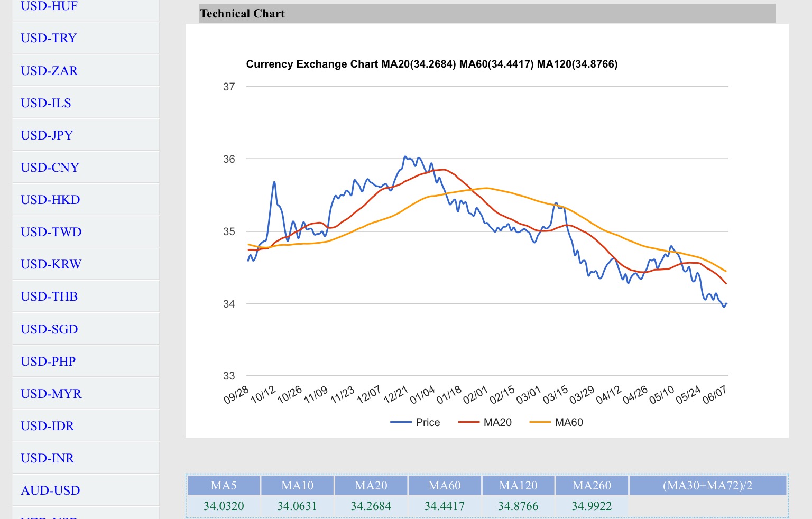Image resolution: width=812 pixels, height=519 pixels.
Task: Click the MA120 table header
Action: click(x=518, y=485)
